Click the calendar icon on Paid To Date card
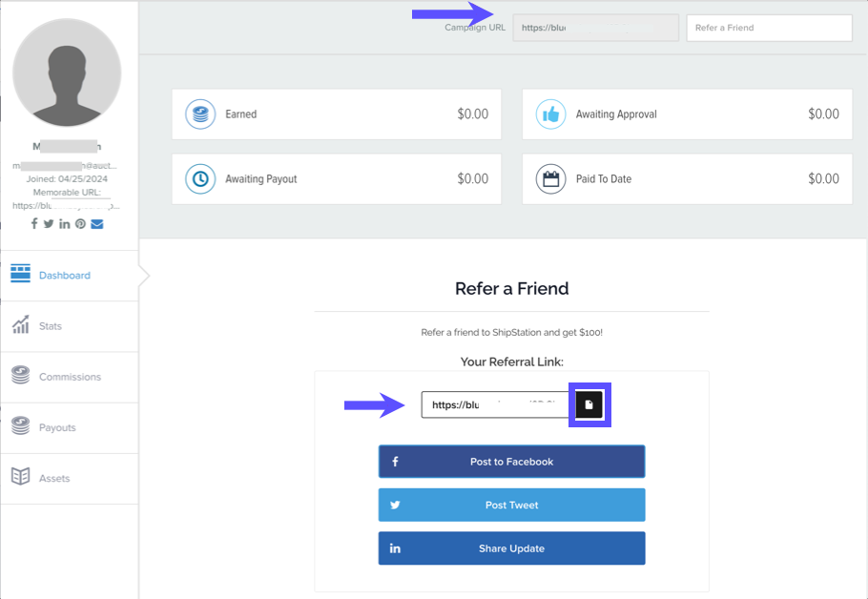The height and width of the screenshot is (599, 868). (550, 178)
